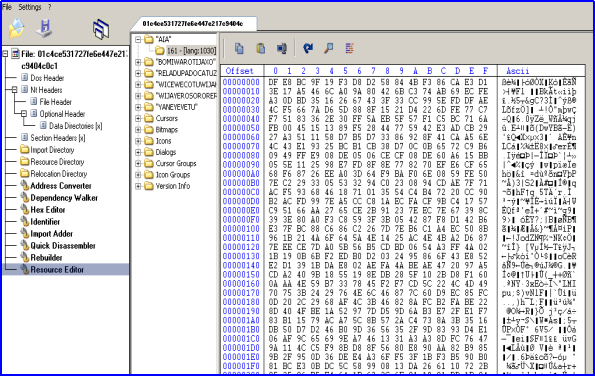Select the Optional Header tree item
This screenshot has height=377, width=595.
62,114
